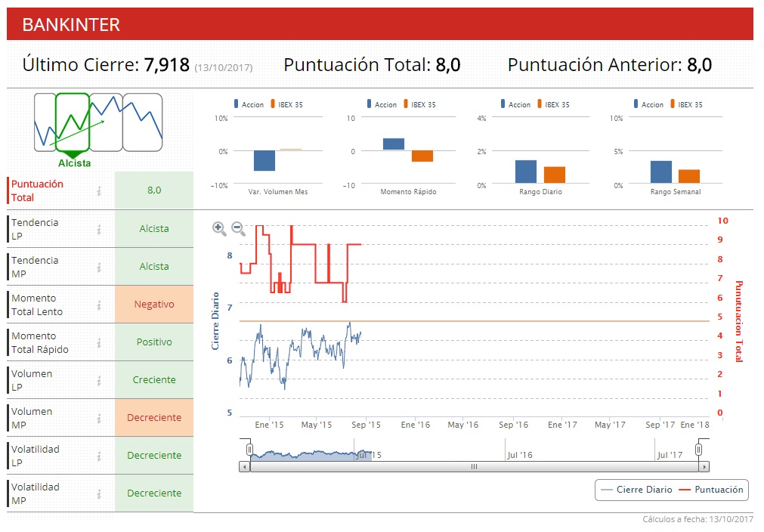This screenshot has height=532, width=764.
Task: Click info icon beside Volatilidad LP
Action: [99, 456]
